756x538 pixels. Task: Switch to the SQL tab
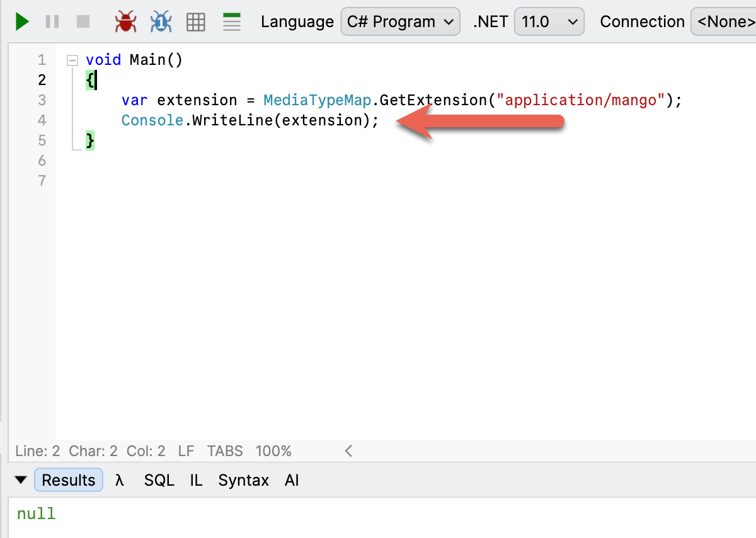159,480
